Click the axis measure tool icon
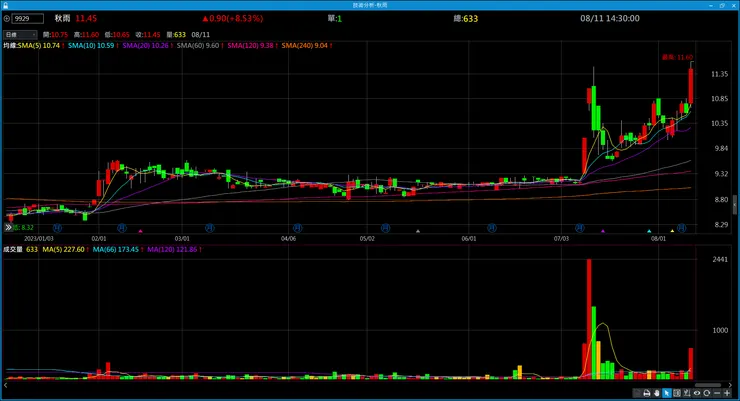This screenshot has width=740, height=401. point(687,393)
